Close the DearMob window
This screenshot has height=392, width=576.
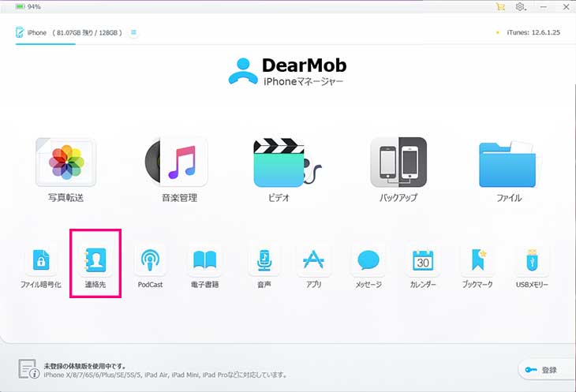pyautogui.click(x=567, y=7)
